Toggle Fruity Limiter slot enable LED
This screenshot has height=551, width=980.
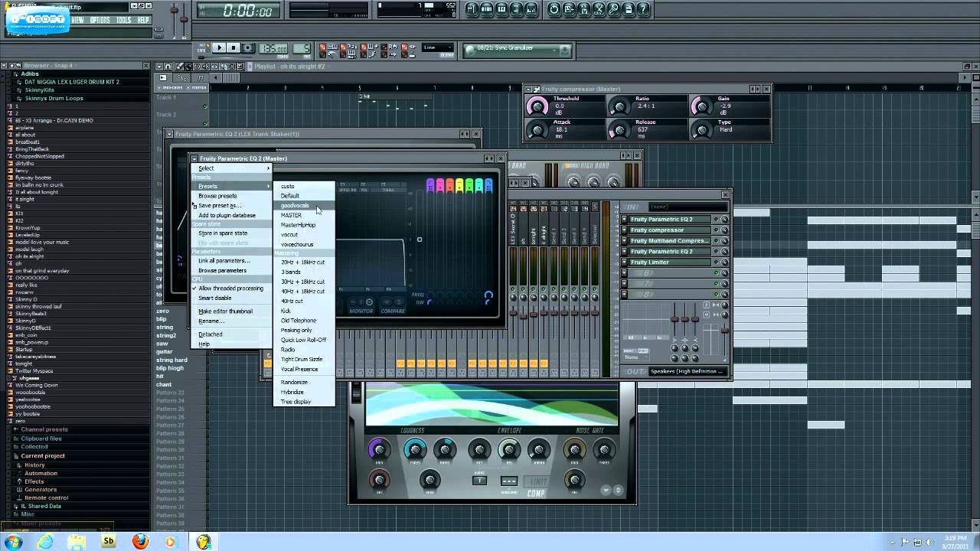pyautogui.click(x=716, y=262)
